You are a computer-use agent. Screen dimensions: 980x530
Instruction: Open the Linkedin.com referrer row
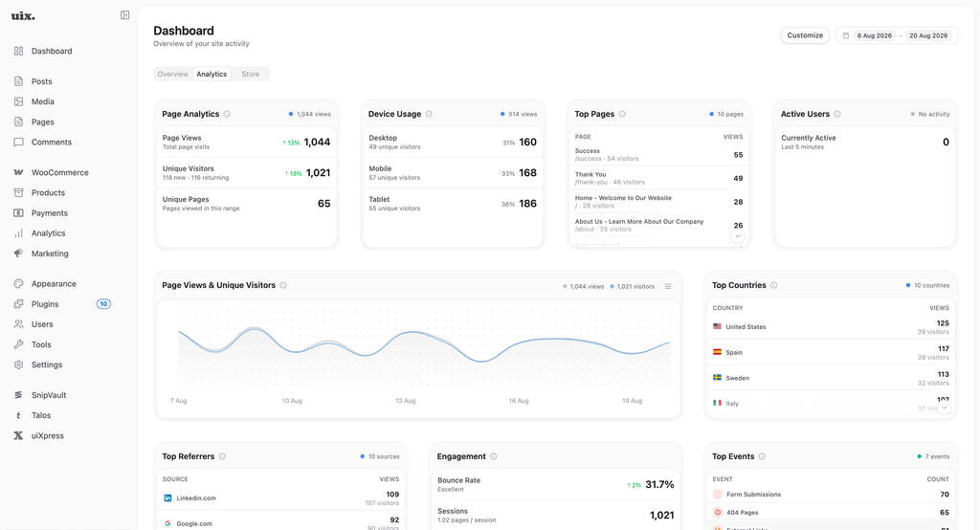(x=280, y=498)
